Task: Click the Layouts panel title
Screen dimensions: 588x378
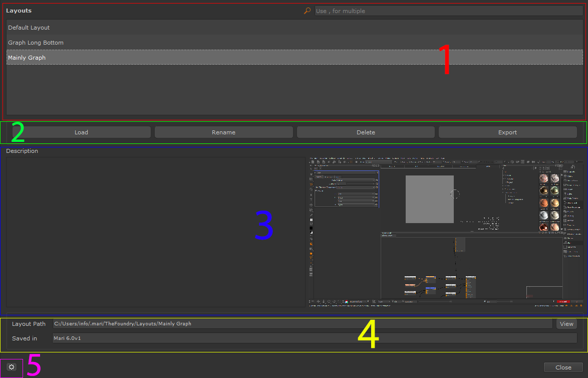Action: [x=19, y=11]
